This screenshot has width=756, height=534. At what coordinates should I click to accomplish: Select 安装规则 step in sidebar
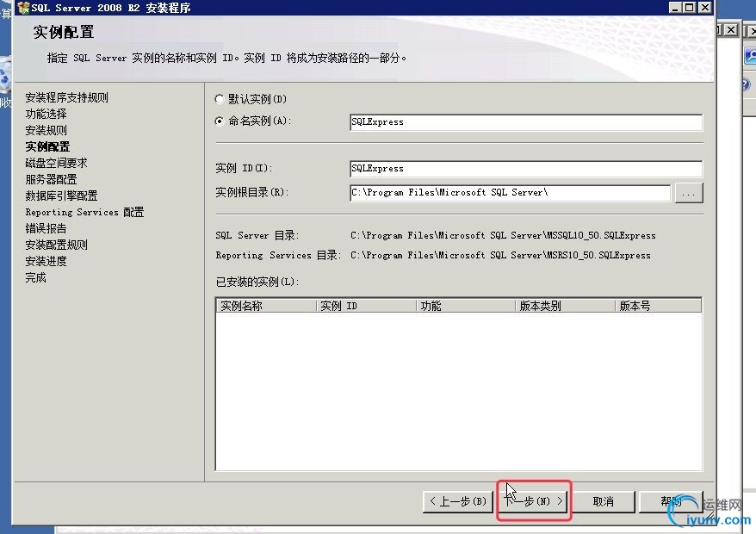coord(46,130)
